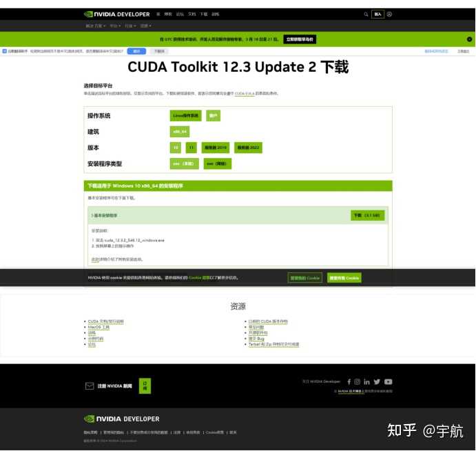Select version 11 option
The width and height of the screenshot is (476, 451).
point(192,148)
